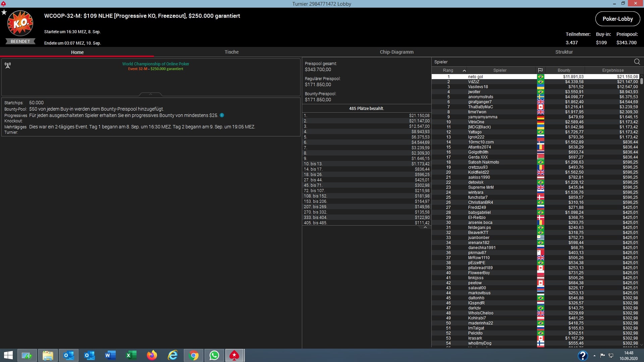The height and width of the screenshot is (362, 644).
Task: Collapse the tournament banner panel
Action: [x=151, y=95]
